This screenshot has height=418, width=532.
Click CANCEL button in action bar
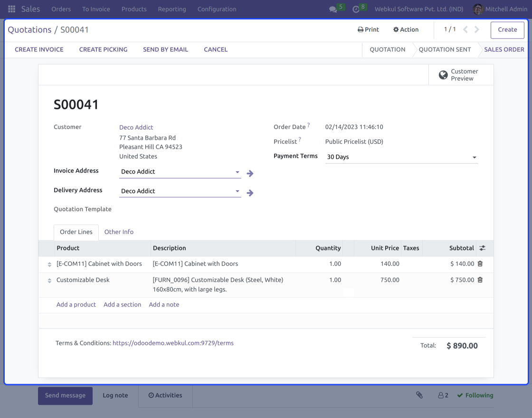216,49
